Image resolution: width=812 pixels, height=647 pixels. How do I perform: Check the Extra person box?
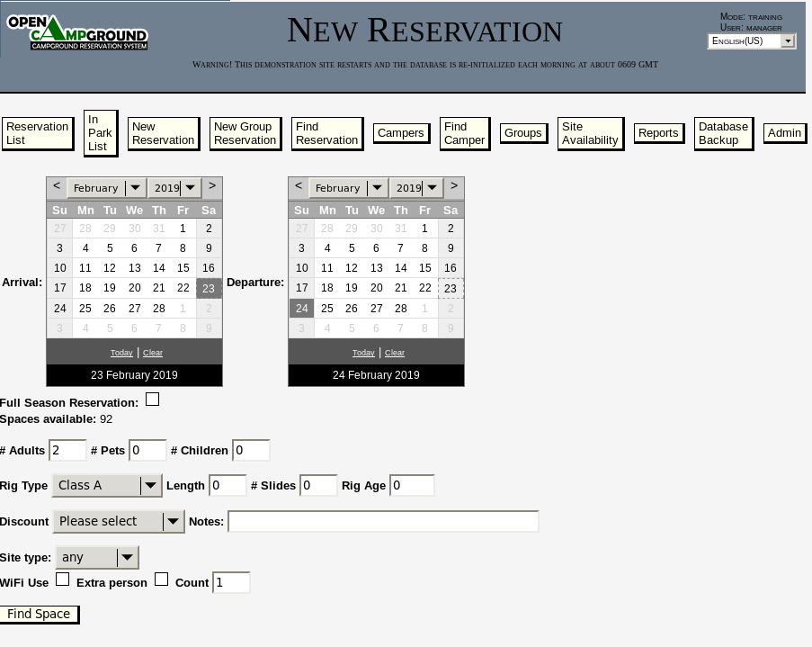click(x=161, y=579)
